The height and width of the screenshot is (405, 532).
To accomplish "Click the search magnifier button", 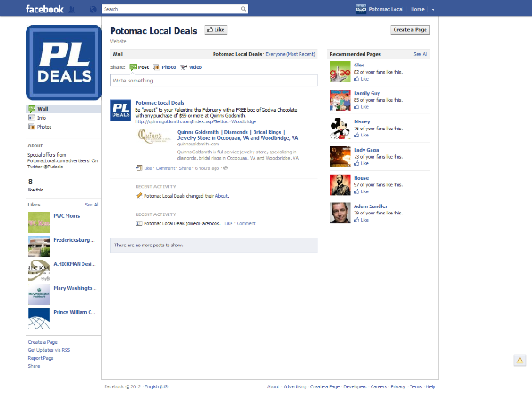I will (x=243, y=9).
